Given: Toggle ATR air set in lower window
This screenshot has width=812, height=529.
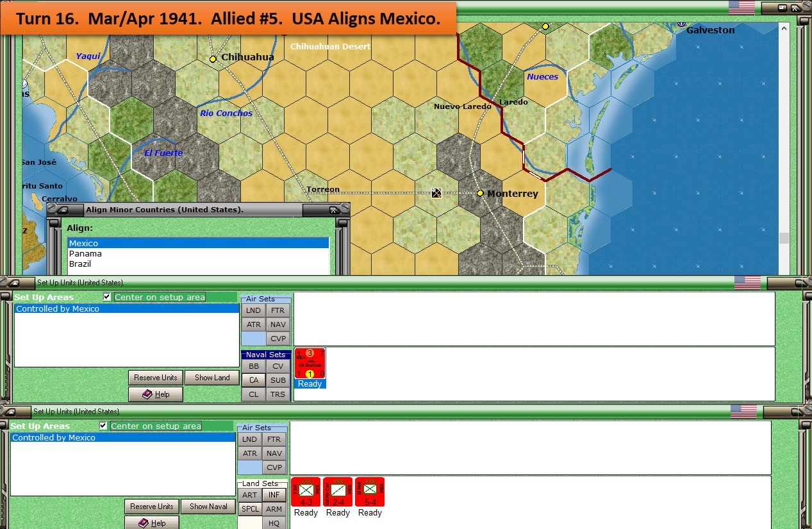Looking at the screenshot, I should pyautogui.click(x=250, y=453).
